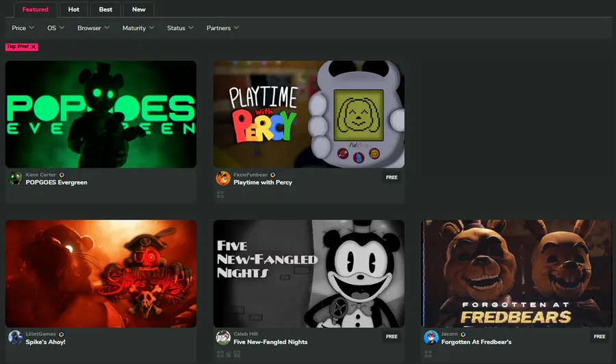Visit the Kane Carter developer name
Viewport: 616px width, 364px height.
(x=41, y=174)
